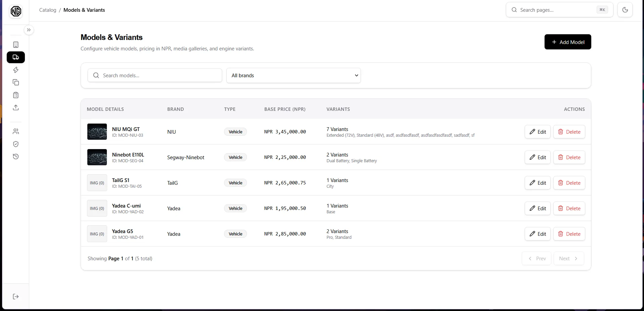This screenshot has width=644, height=311.
Task: Edit the TailG S1 model
Action: coord(538,183)
